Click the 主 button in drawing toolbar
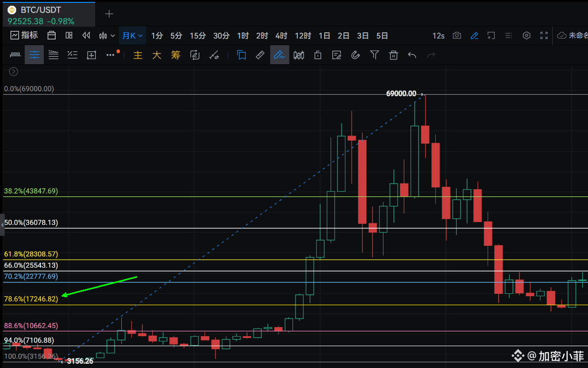The image size is (588, 368). click(138, 55)
